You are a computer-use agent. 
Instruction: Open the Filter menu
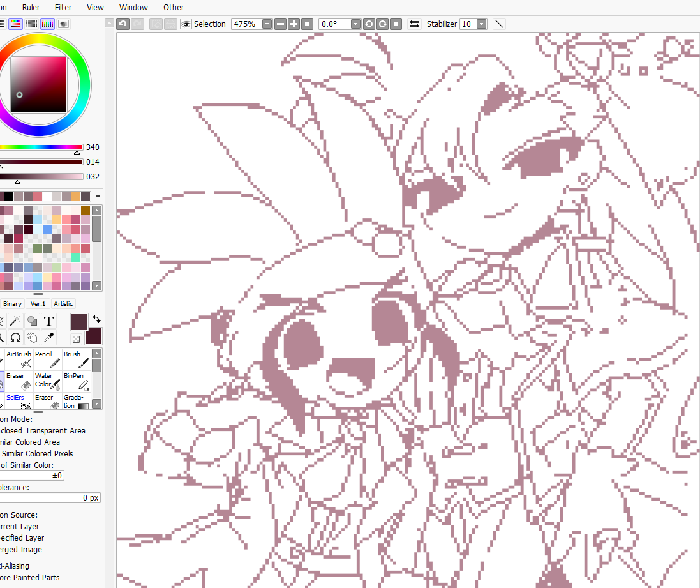[x=63, y=7]
